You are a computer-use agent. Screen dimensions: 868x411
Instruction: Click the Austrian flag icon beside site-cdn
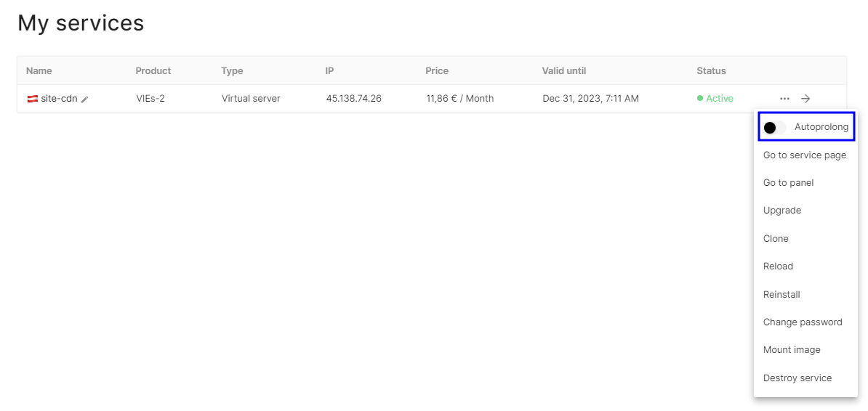[32, 98]
